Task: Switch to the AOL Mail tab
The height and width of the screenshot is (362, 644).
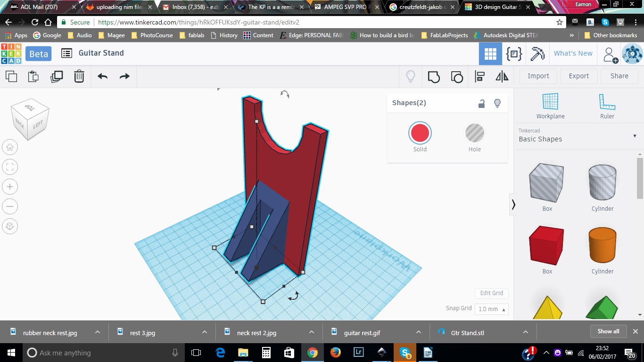Action: (41, 7)
